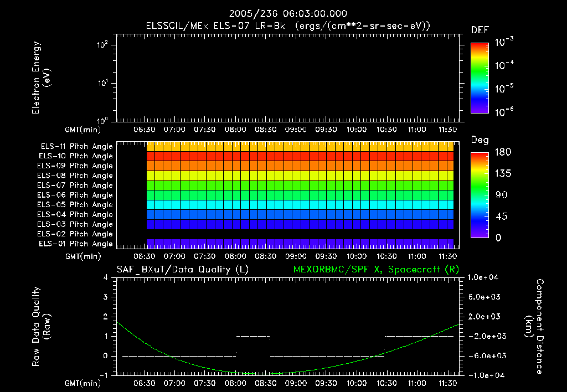Click the ELS-08 Pitch Angle row label
The image size is (567, 392).
point(75,176)
